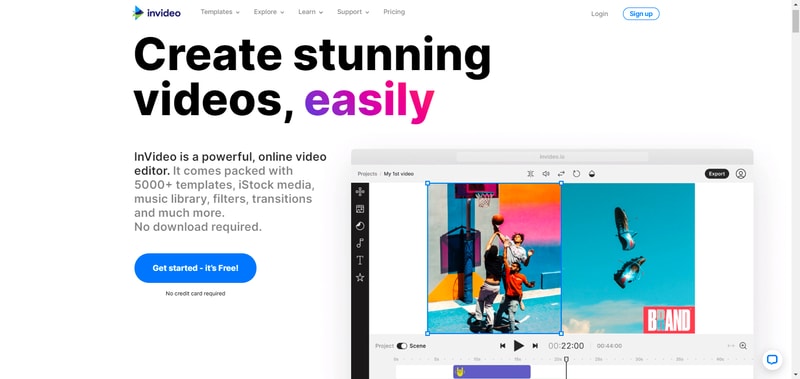Click the swap arrows icon in editor toolbar
The width and height of the screenshot is (800, 379).
pos(561,174)
